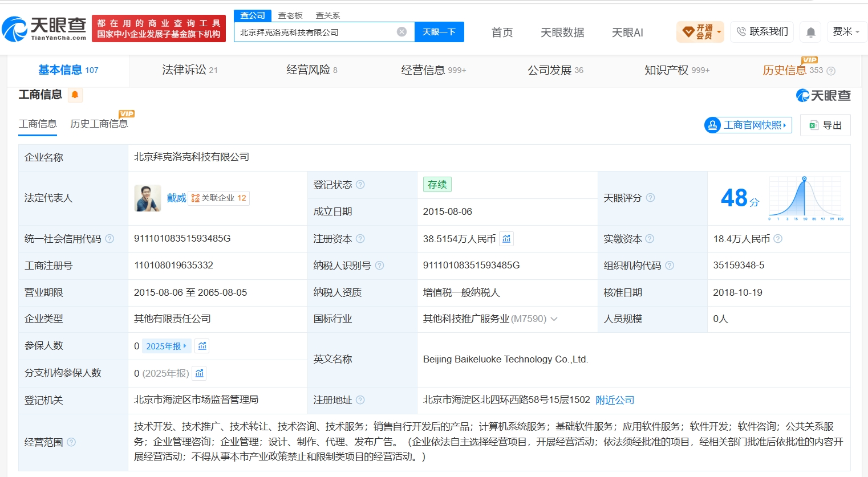This screenshot has width=868, height=477.
Task: Click the help icon next to 纳税人识别号
Action: (x=379, y=266)
